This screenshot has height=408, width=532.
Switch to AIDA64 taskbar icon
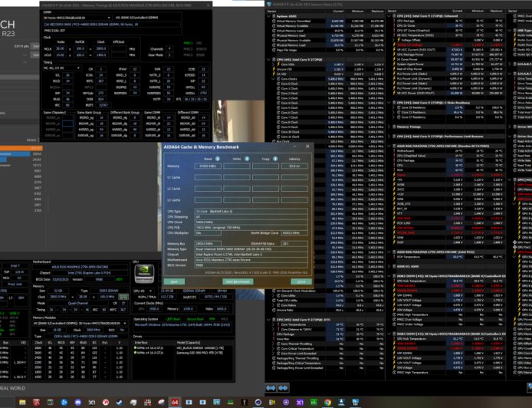click(x=175, y=403)
